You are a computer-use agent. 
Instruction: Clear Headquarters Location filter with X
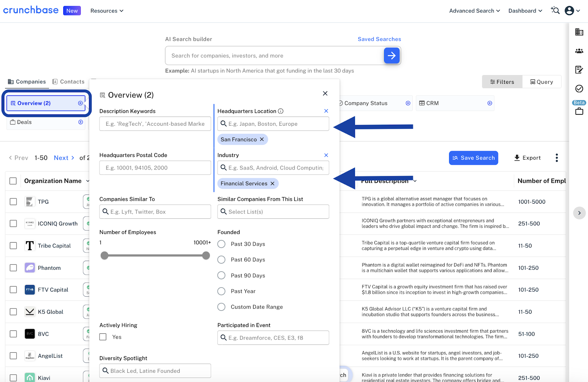(326, 111)
